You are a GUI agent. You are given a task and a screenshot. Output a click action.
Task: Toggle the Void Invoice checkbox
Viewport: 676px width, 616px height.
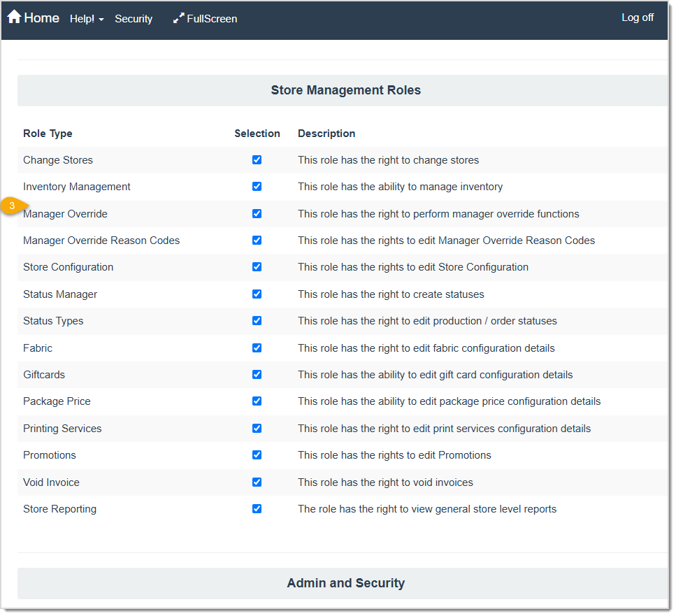(x=257, y=482)
